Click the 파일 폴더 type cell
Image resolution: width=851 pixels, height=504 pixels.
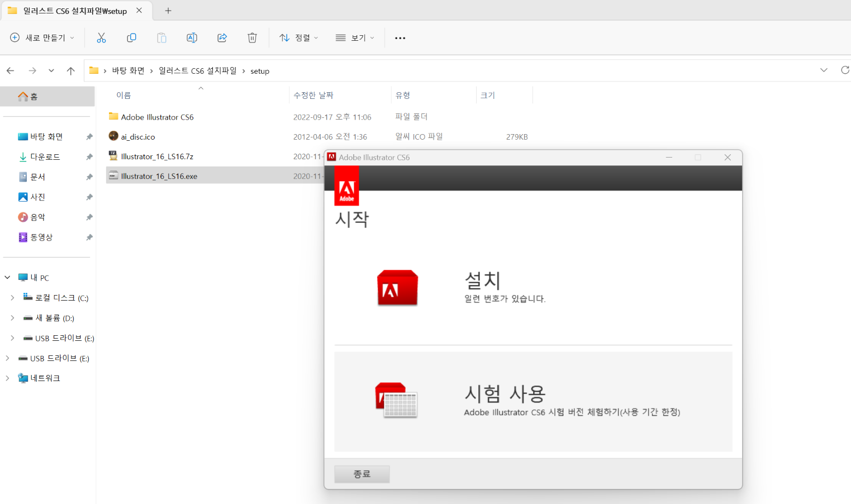click(x=411, y=117)
